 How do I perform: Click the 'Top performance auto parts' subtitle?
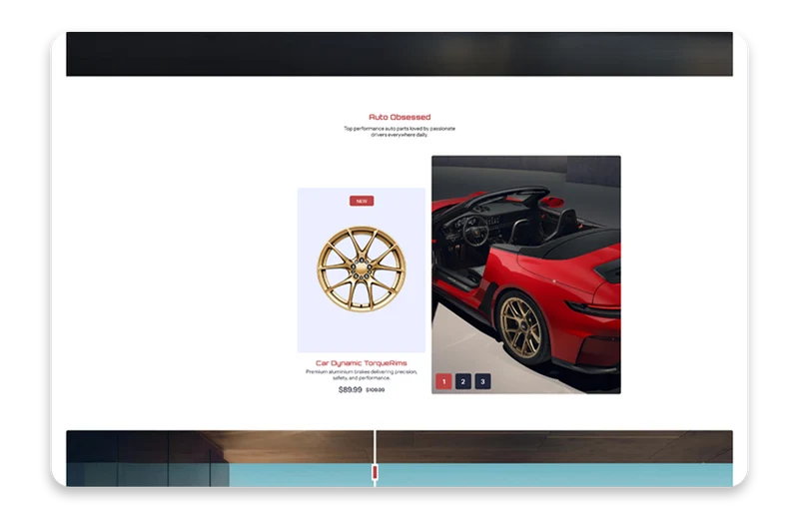point(399,132)
